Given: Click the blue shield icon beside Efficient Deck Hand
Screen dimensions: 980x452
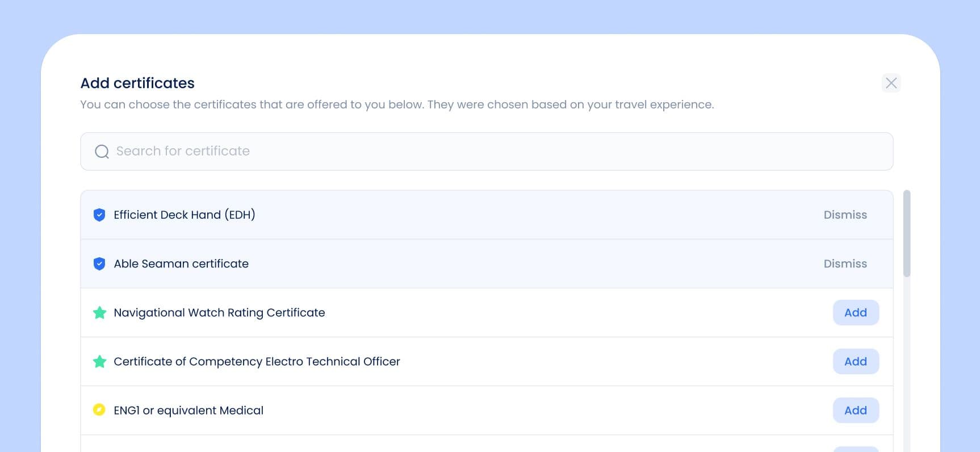Looking at the screenshot, I should (x=99, y=215).
